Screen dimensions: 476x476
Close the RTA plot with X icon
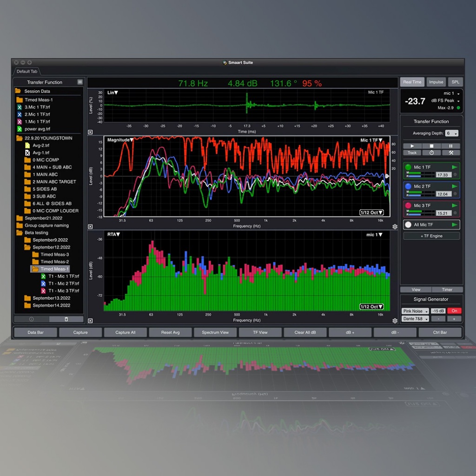pos(90,320)
